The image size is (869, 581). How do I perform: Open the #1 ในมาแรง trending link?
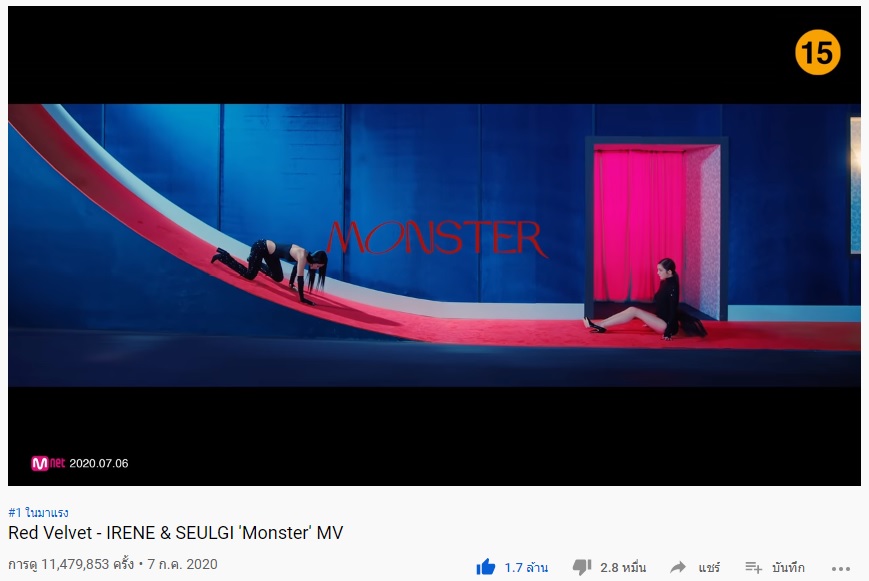click(38, 512)
